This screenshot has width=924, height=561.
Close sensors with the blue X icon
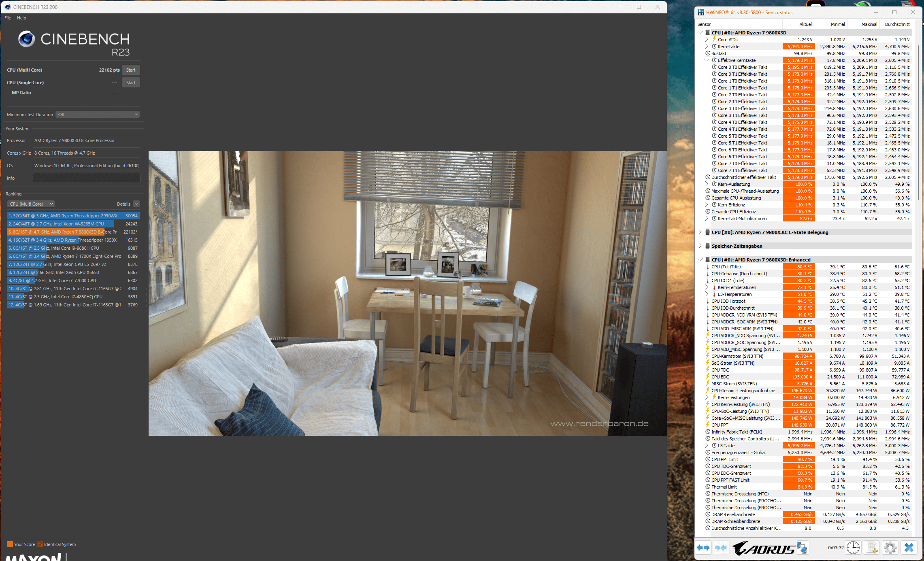[x=909, y=548]
